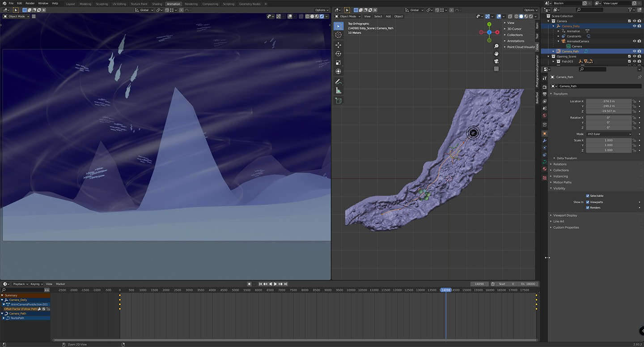Select the Move tool

338,45
